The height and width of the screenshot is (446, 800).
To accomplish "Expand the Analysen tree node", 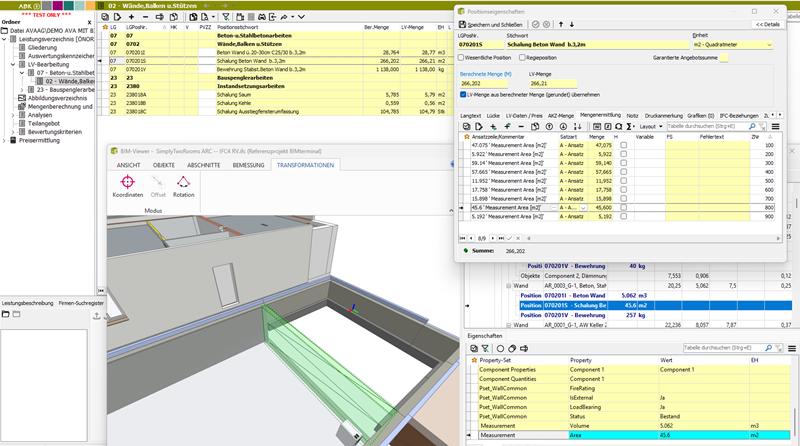I will [12, 115].
